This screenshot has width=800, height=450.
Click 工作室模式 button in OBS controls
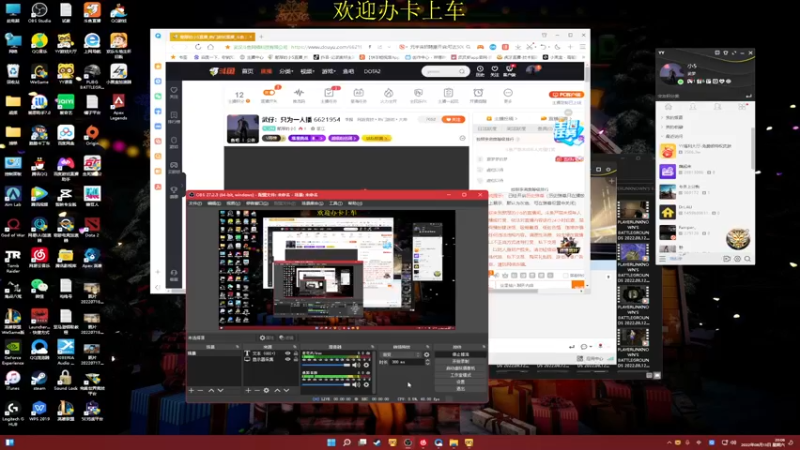coord(460,375)
